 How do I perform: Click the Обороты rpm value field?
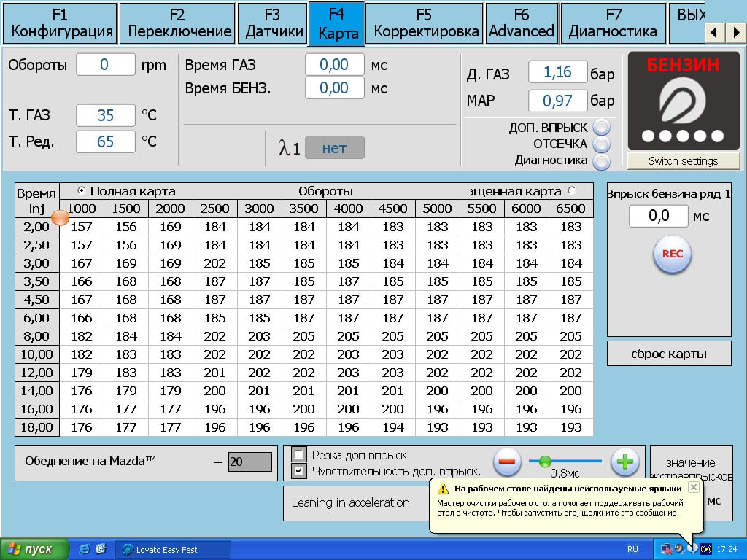(x=105, y=65)
